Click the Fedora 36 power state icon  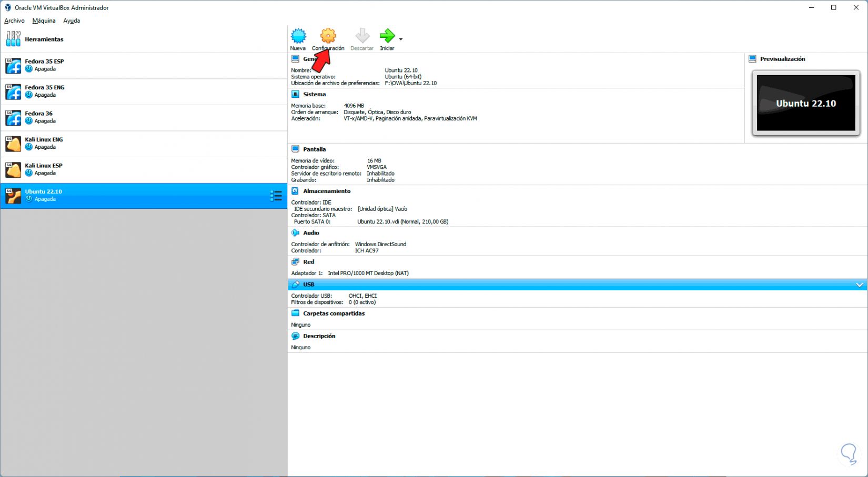(29, 121)
